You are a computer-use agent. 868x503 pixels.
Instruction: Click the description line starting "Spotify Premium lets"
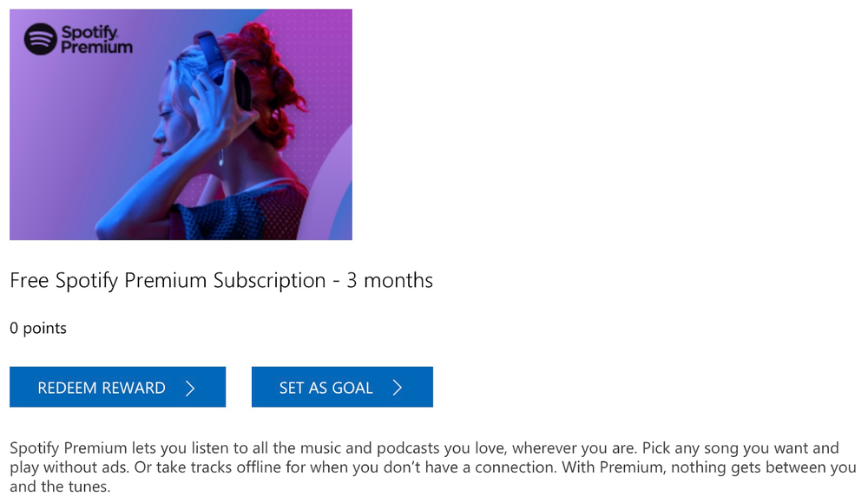pos(424,448)
